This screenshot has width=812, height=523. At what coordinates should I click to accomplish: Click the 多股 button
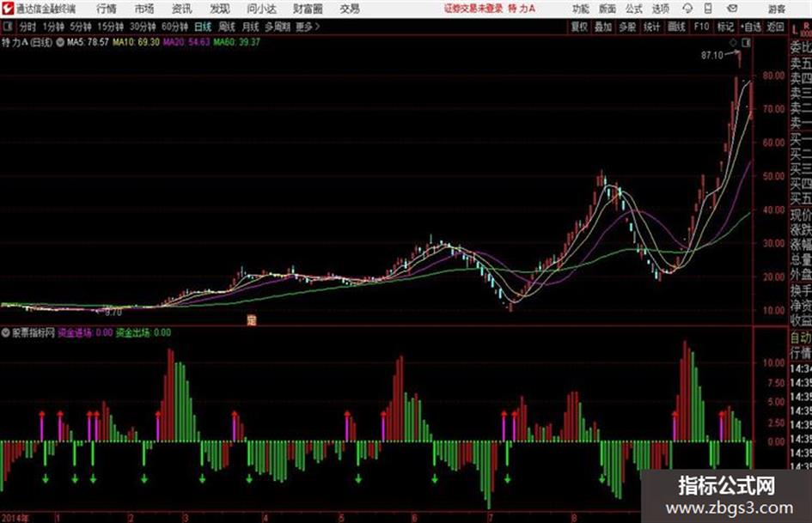(x=627, y=27)
